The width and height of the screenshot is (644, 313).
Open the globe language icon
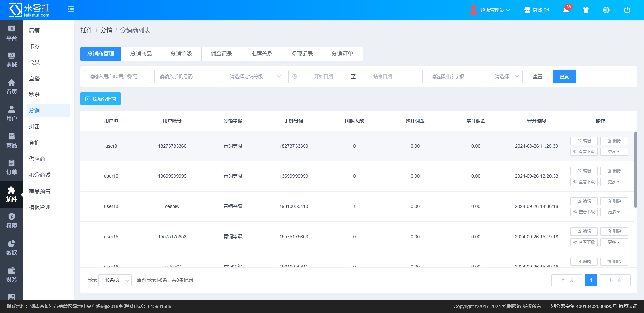(x=606, y=10)
